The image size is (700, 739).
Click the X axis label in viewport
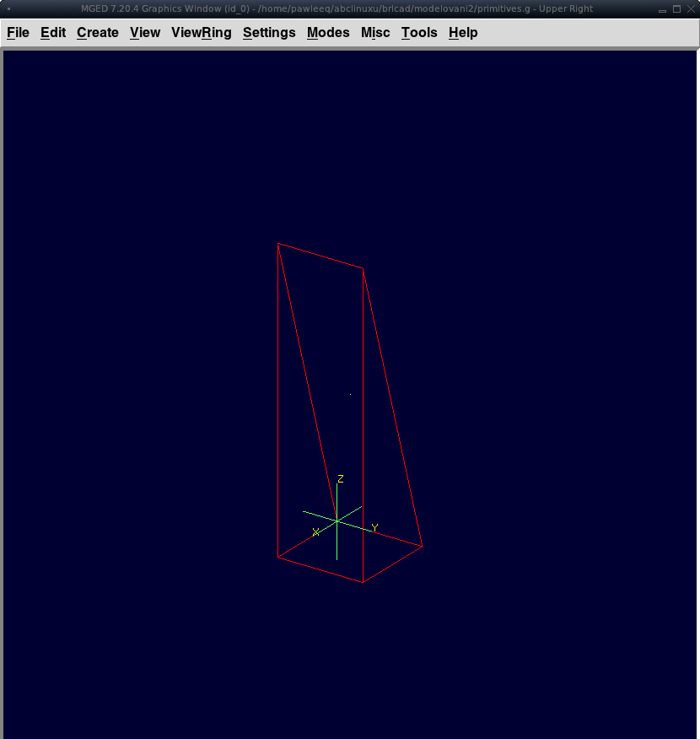315,532
